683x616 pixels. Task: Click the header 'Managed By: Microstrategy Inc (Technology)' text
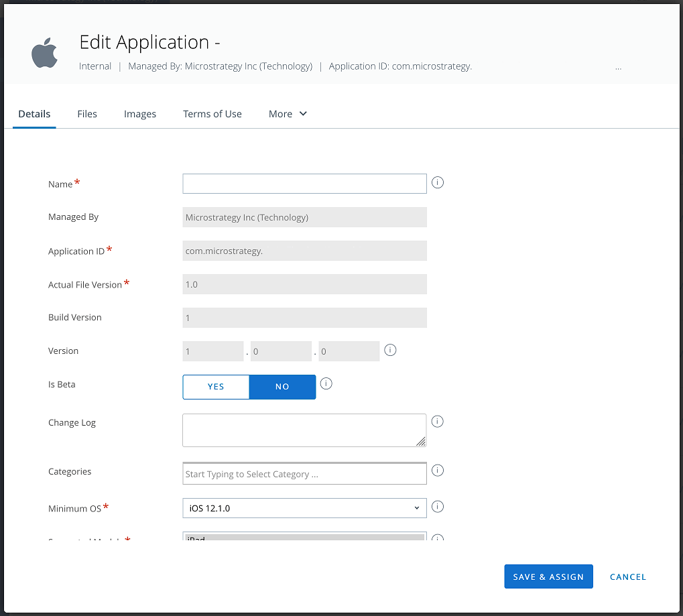click(x=220, y=66)
